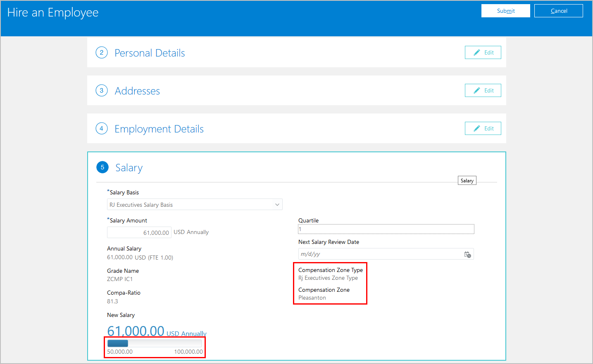
Task: Click the step 4 circle icon
Action: 102,128
